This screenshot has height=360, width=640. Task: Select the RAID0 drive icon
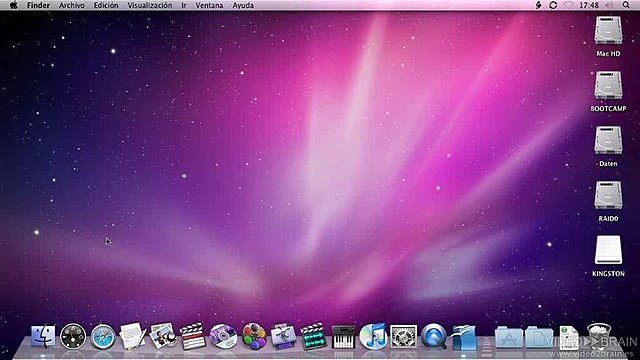pyautogui.click(x=608, y=195)
